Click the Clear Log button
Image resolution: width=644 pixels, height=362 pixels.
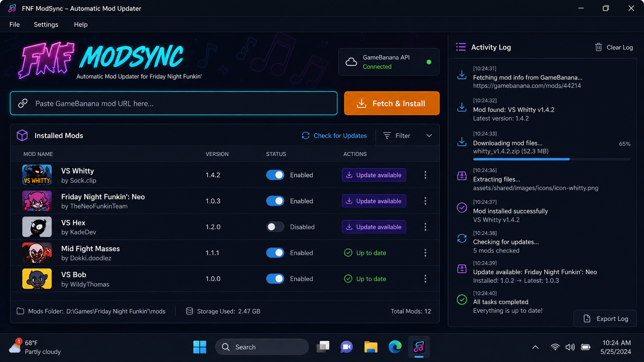click(x=614, y=47)
